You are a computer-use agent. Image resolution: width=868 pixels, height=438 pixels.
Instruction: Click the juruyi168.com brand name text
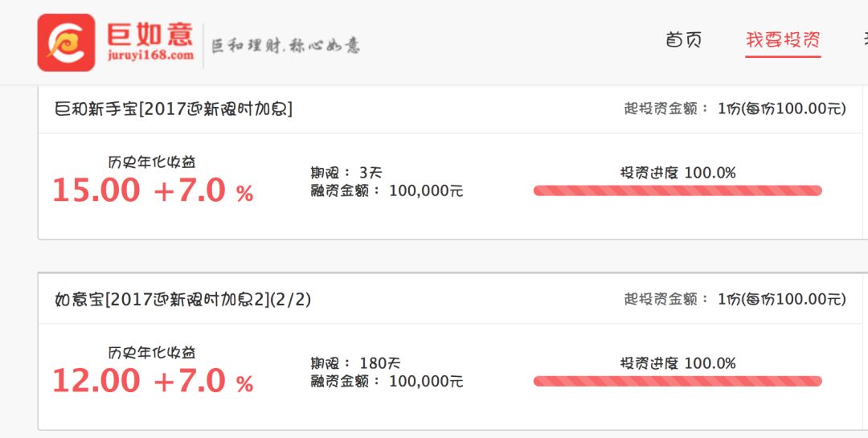pyautogui.click(x=150, y=55)
